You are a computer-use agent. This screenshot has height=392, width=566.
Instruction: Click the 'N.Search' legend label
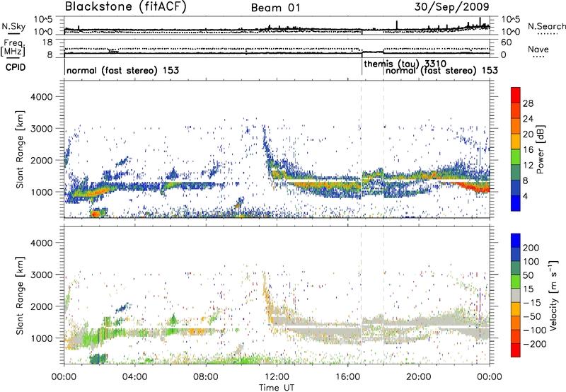(546, 26)
